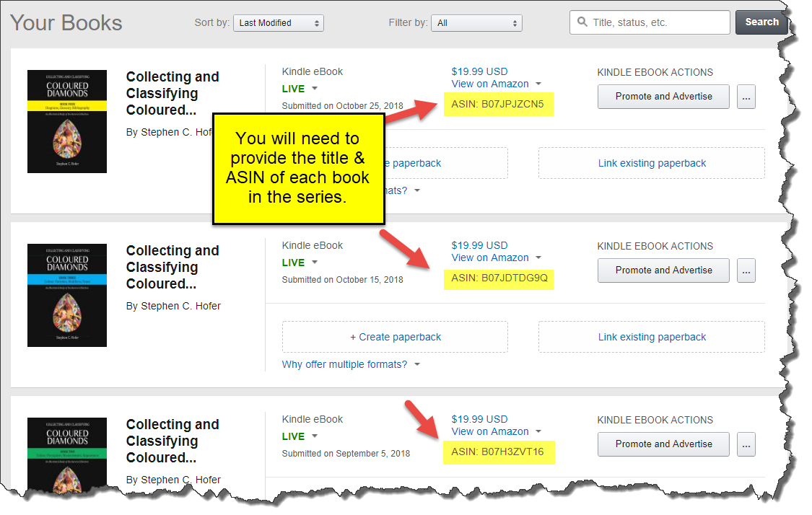Click the $19.99 USD price, October 15 book
The height and width of the screenshot is (515, 812).
coord(479,245)
